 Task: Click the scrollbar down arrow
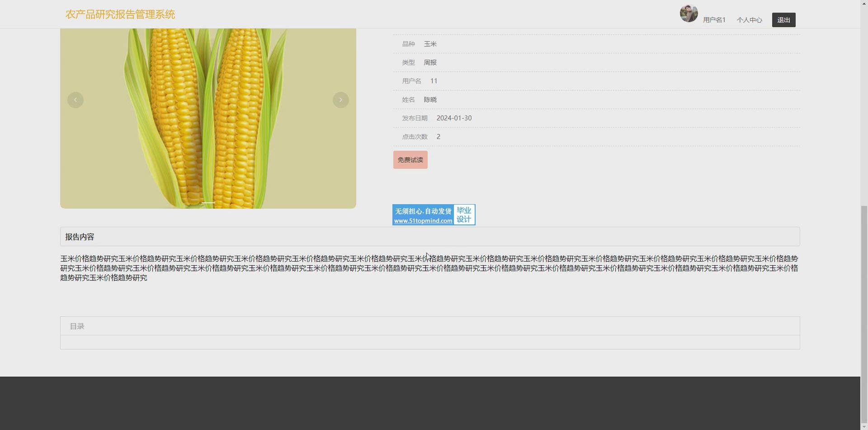coord(864,426)
